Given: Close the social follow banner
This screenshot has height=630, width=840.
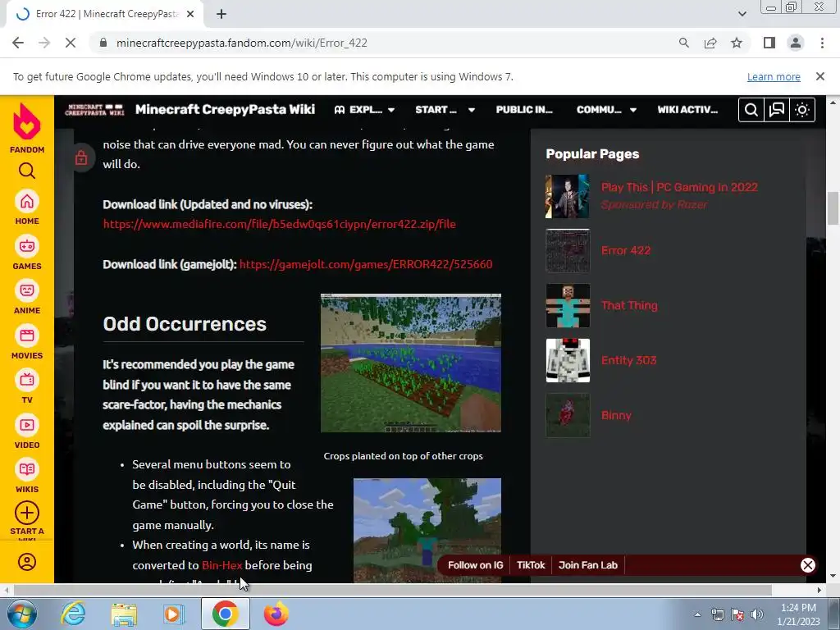Looking at the screenshot, I should click(808, 565).
